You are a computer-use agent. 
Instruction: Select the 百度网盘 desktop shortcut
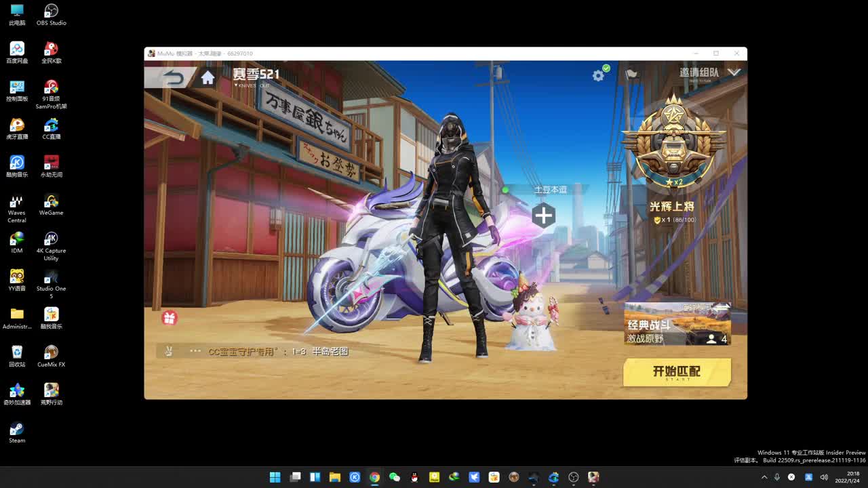coord(17,53)
